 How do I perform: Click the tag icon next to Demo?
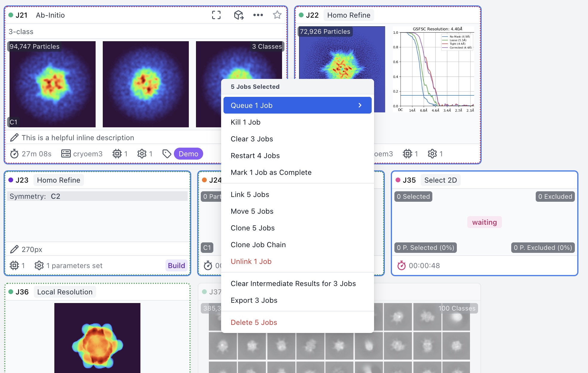pos(167,154)
